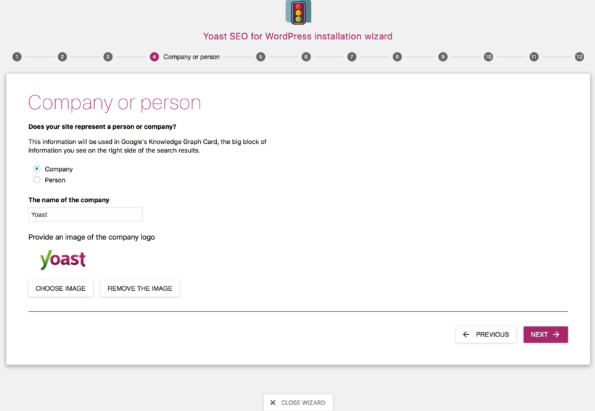This screenshot has width=595, height=411.
Task: Click the Yoast traffic light logo icon
Action: coord(298,12)
